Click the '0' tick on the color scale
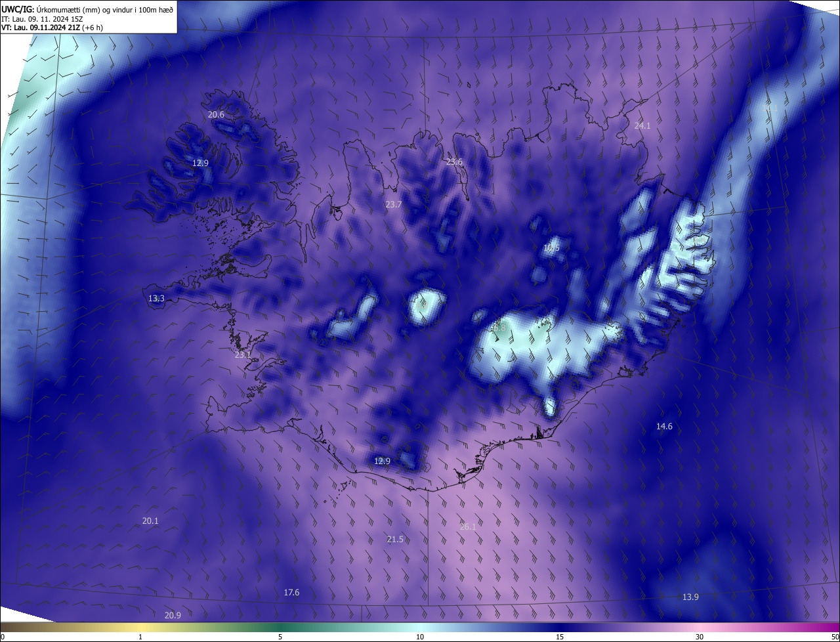The height and width of the screenshot is (642, 840). click(3, 637)
